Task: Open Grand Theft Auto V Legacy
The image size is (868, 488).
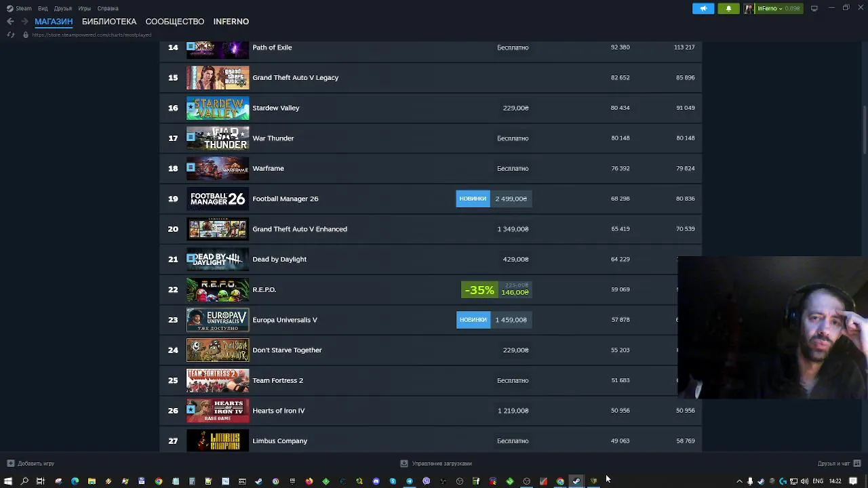Action: pyautogui.click(x=295, y=77)
